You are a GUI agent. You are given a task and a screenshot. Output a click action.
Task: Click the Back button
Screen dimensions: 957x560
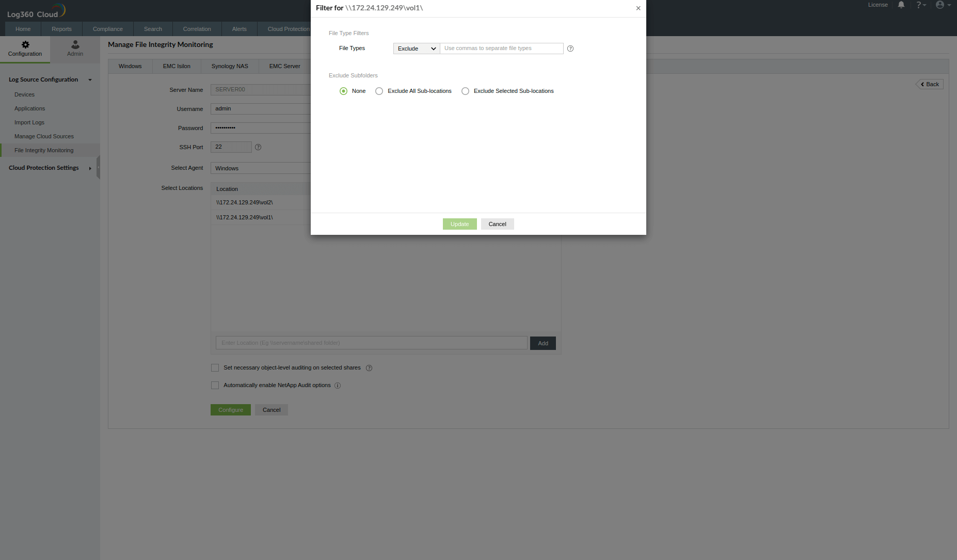pos(929,84)
